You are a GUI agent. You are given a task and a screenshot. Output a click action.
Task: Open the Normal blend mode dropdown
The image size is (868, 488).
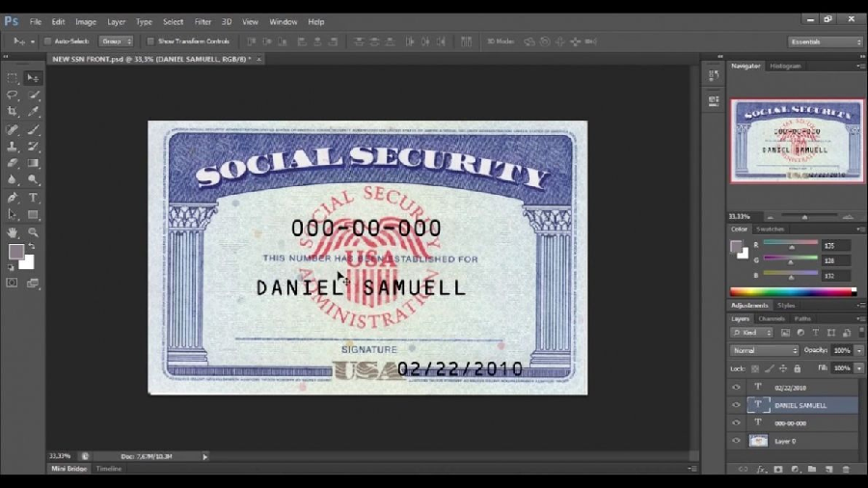point(765,350)
